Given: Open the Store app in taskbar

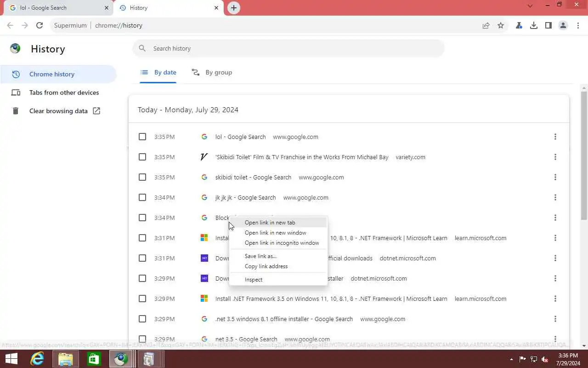Looking at the screenshot, I should tap(94, 359).
